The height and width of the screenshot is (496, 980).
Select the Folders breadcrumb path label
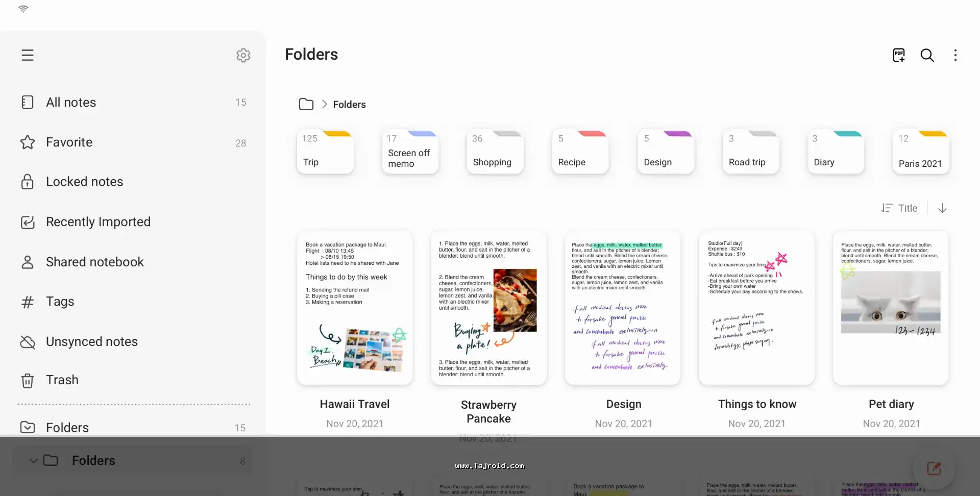click(349, 105)
